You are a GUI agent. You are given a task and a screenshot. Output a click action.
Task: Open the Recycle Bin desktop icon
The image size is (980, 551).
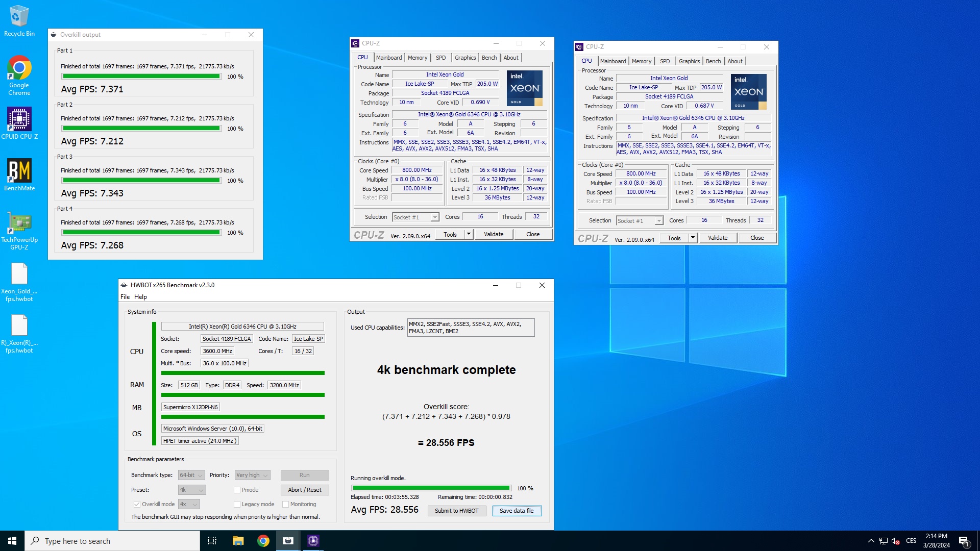[x=19, y=20]
